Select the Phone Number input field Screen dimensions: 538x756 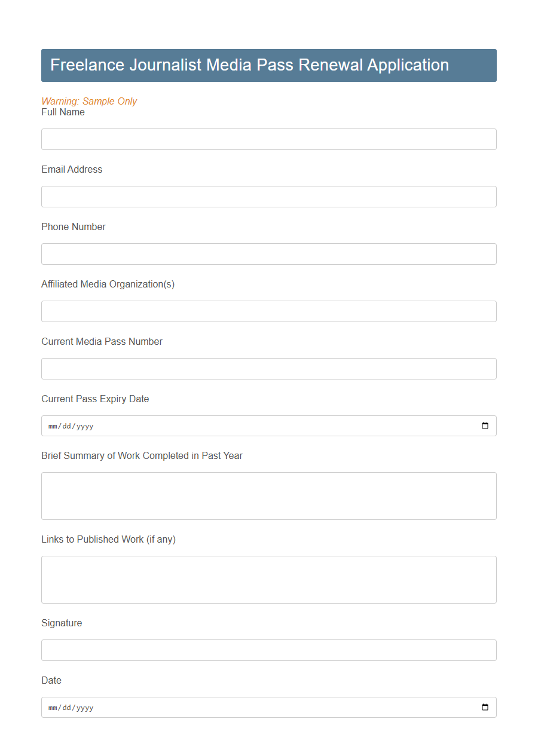click(268, 254)
